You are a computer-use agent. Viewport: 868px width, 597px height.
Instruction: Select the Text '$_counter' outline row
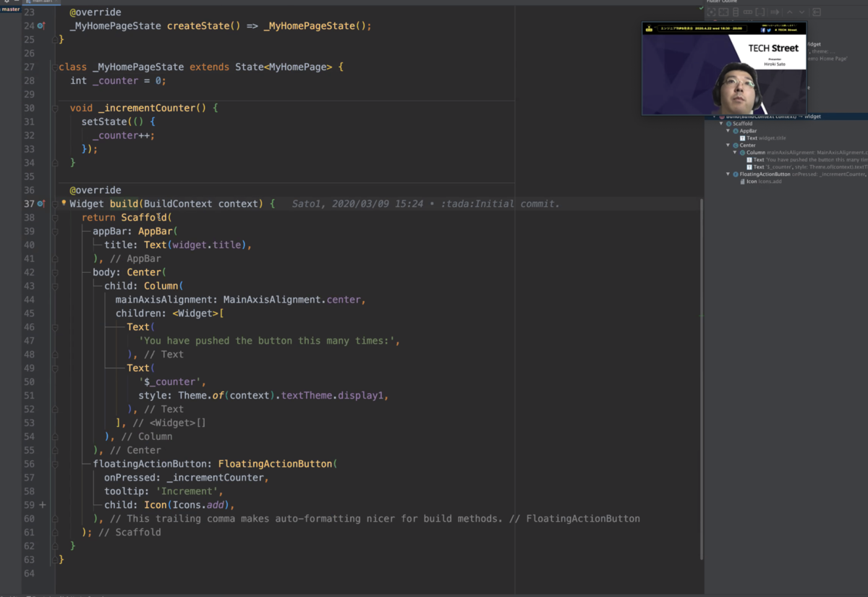click(786, 167)
